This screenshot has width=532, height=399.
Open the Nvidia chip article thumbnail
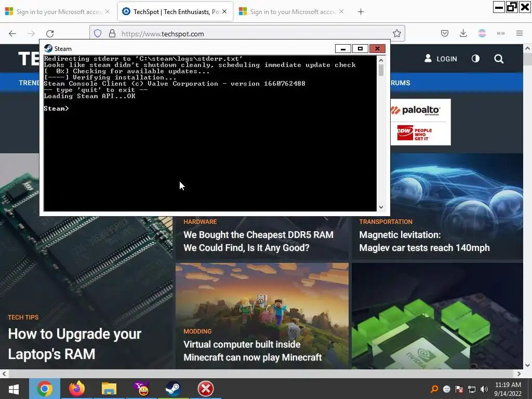click(437, 316)
